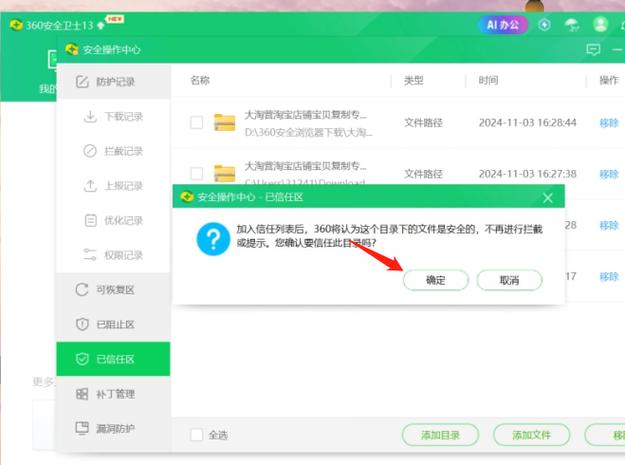Go to 上报记录

(x=114, y=186)
